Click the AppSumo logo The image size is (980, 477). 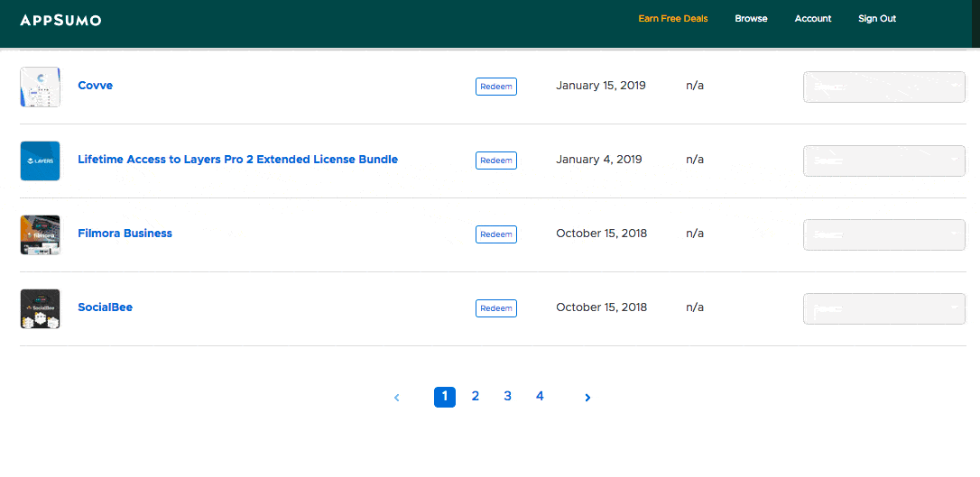pos(60,19)
